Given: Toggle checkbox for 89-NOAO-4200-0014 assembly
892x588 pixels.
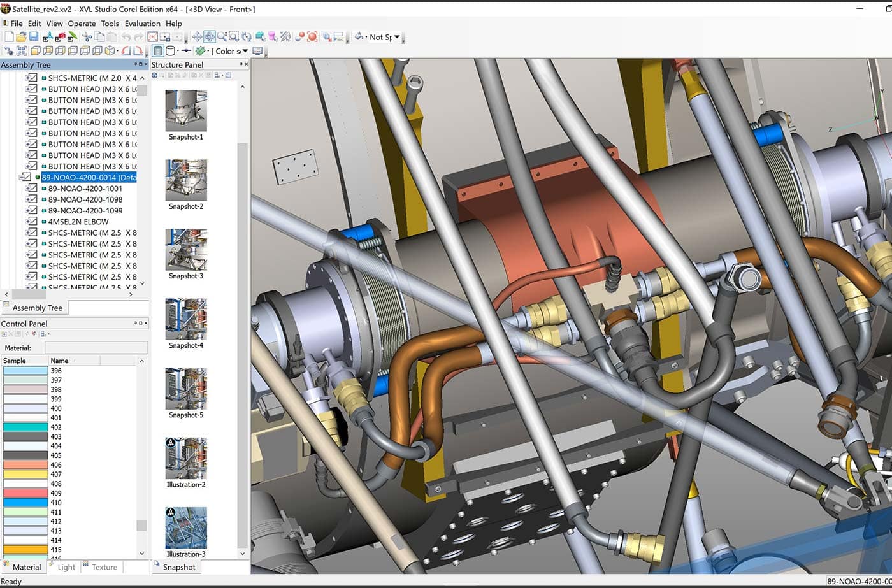Looking at the screenshot, I should (25, 178).
